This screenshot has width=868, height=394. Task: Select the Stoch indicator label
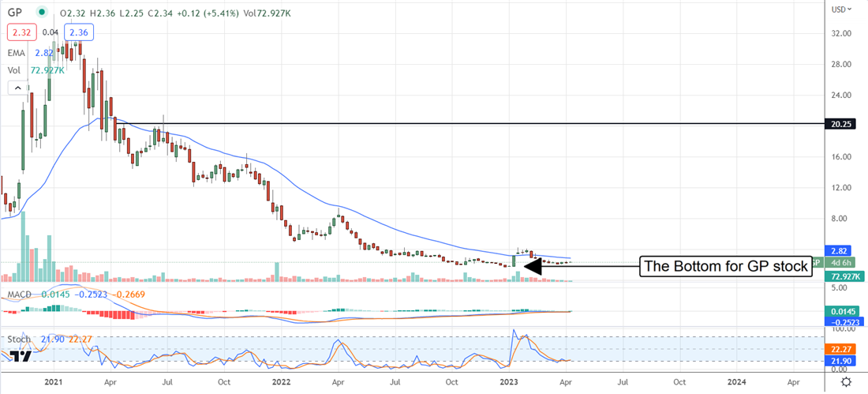pos(19,339)
